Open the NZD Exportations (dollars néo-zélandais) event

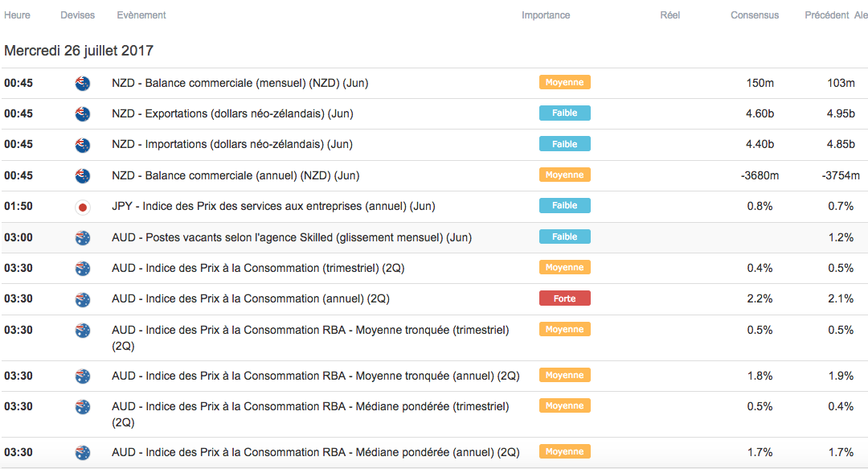tap(232, 113)
